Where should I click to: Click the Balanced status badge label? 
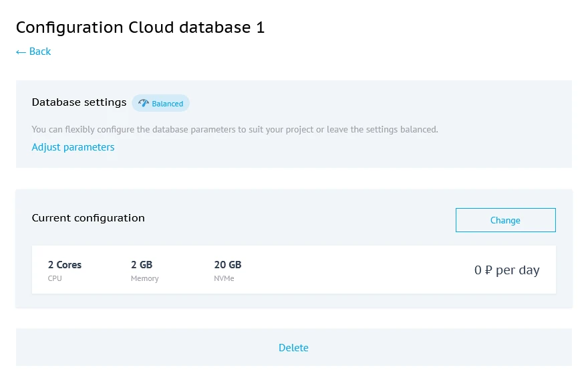[x=167, y=104]
